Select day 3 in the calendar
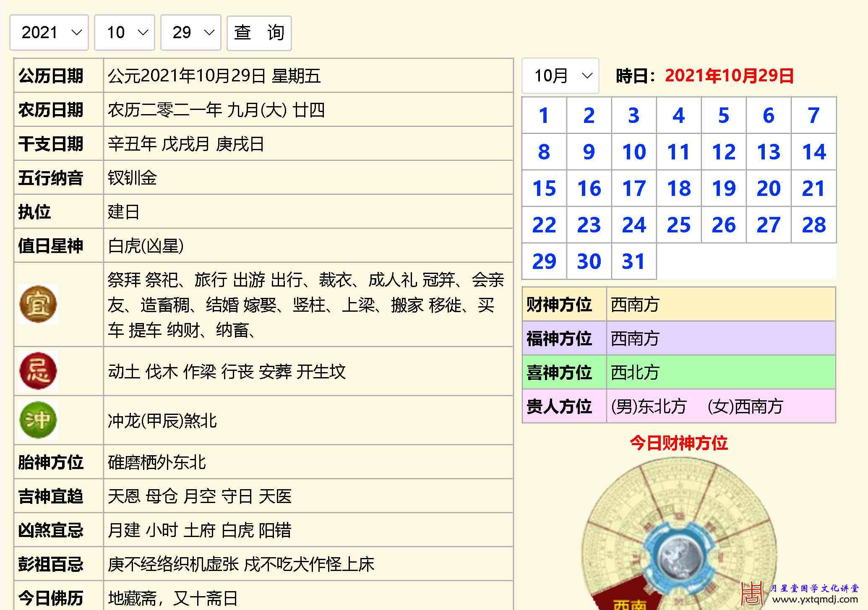The width and height of the screenshot is (868, 610). tap(634, 115)
